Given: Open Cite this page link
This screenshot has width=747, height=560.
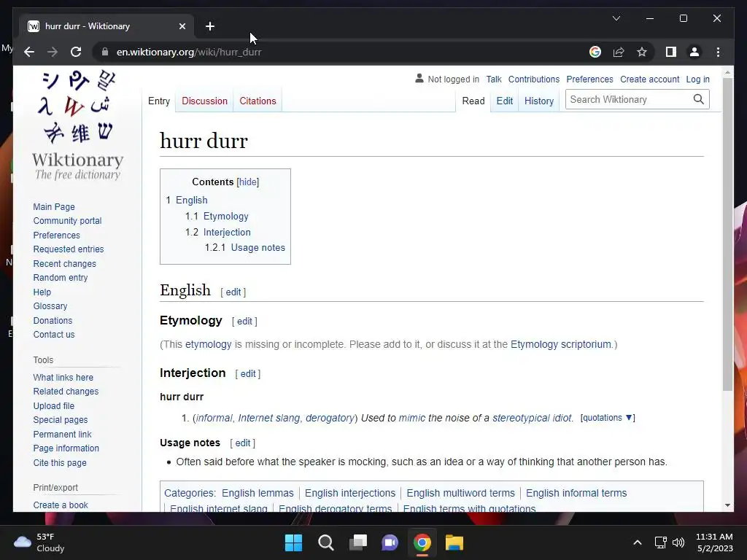Looking at the screenshot, I should [60, 463].
